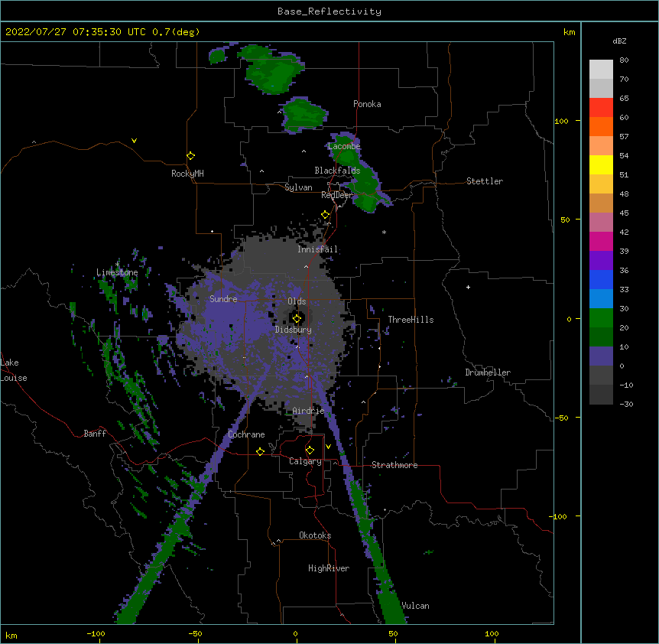Click the Limestone label
659x644 pixels.
117,272
